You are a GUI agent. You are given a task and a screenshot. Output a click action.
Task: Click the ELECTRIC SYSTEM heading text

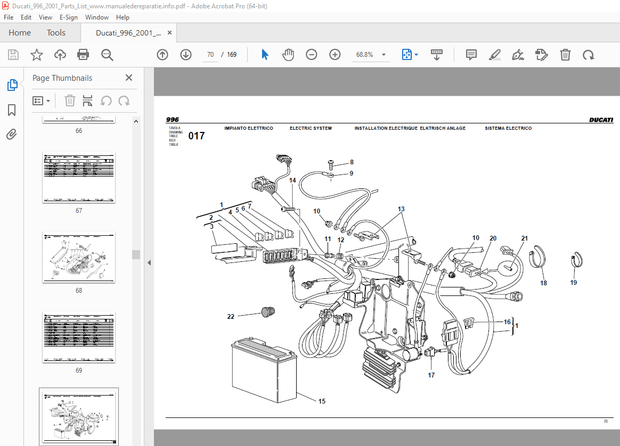[311, 128]
